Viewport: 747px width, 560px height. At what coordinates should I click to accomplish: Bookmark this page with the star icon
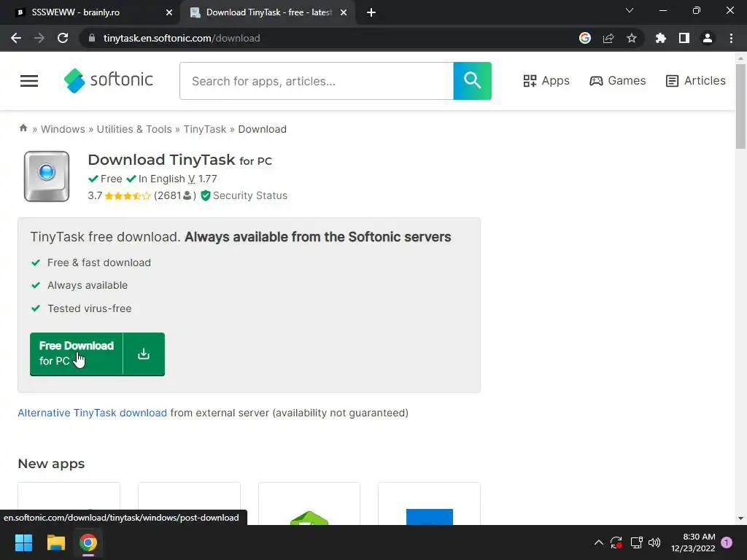coord(632,38)
